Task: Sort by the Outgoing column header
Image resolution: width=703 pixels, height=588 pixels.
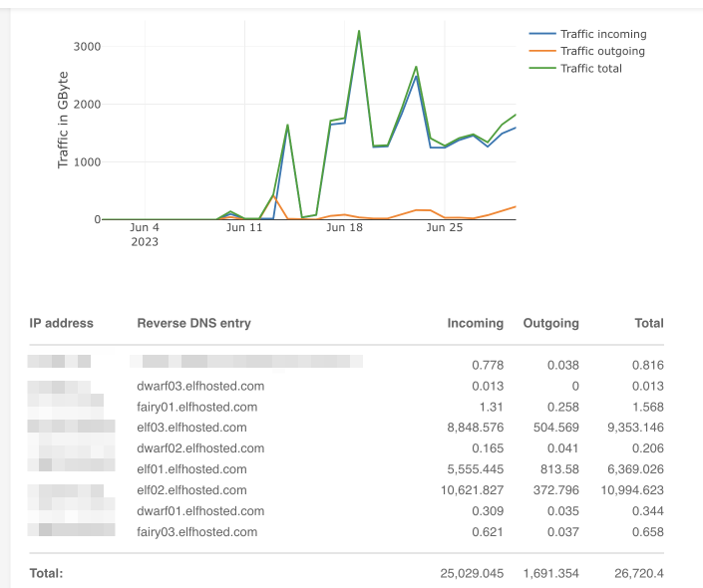Action: point(550,323)
